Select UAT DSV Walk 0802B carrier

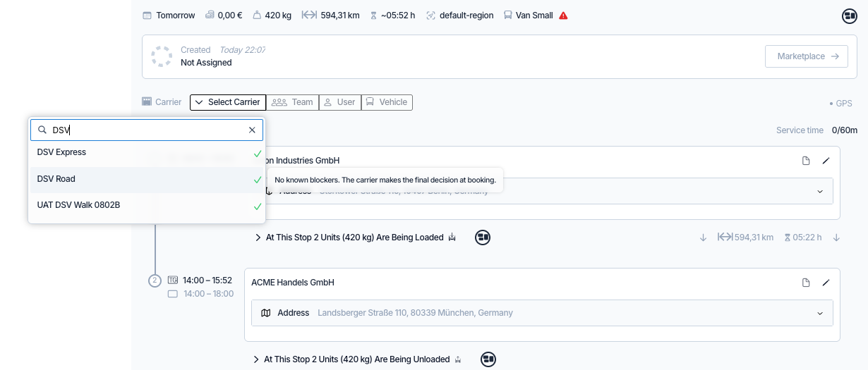click(x=147, y=205)
